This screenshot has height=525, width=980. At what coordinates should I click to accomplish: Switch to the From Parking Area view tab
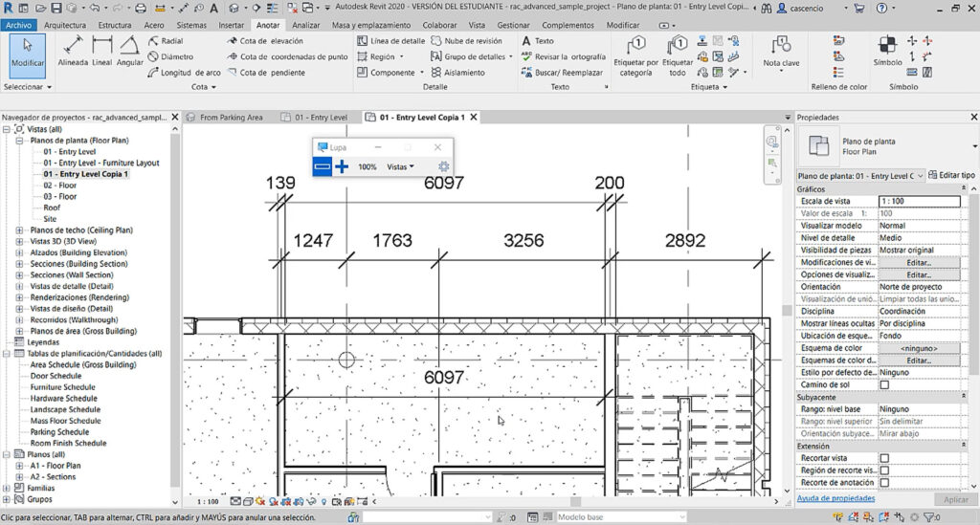coord(231,118)
